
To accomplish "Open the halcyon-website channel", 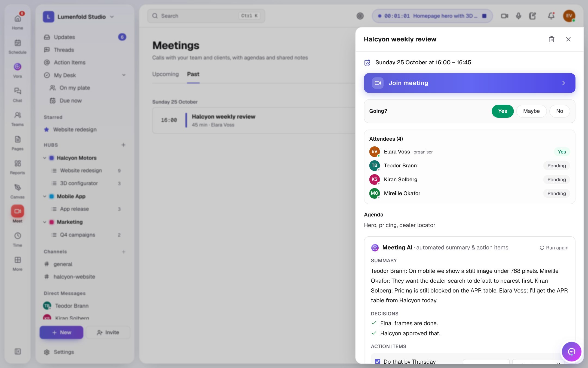I will (85, 277).
